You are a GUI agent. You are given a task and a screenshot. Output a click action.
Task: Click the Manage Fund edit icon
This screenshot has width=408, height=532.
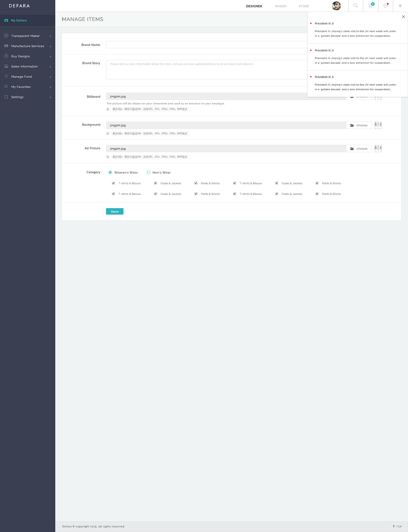pos(6,76)
